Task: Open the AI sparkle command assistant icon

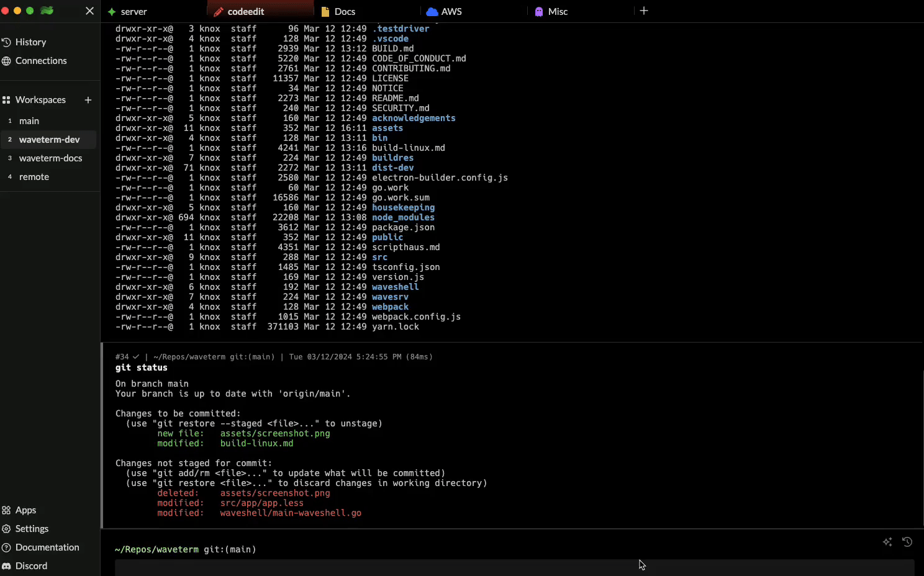Action: pyautogui.click(x=887, y=542)
